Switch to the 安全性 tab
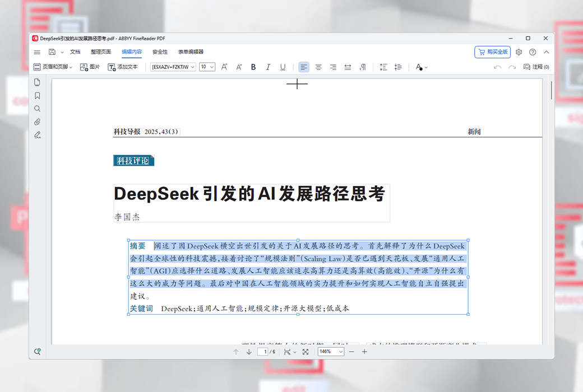583x392 pixels. tap(160, 52)
